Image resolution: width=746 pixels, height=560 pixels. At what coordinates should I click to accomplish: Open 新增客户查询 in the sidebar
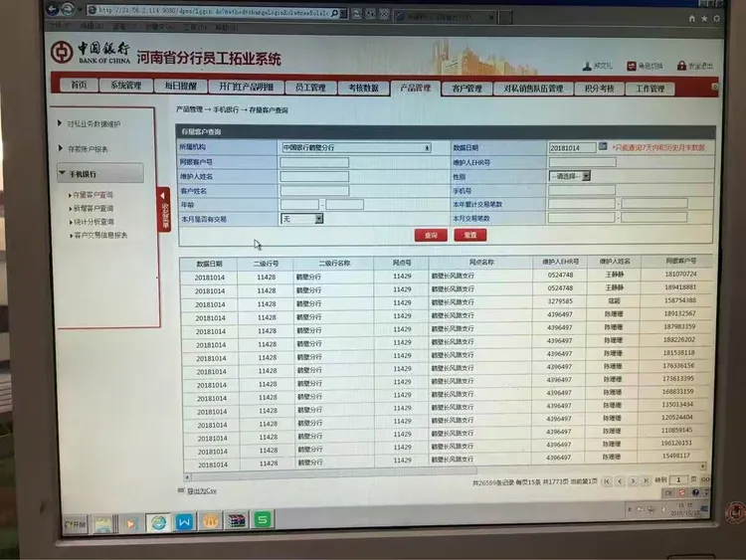tap(92, 209)
